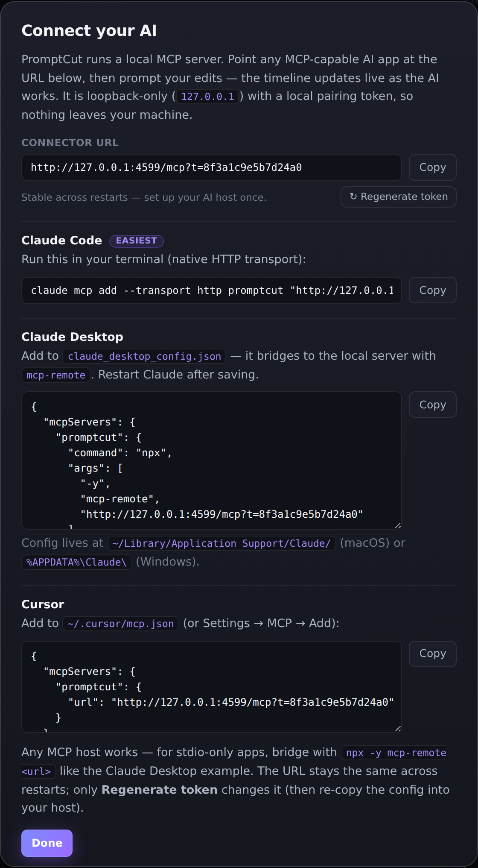Click the "mcp-remote", line in the JSON args
Viewport: 478px width, 868px height.
click(x=120, y=499)
